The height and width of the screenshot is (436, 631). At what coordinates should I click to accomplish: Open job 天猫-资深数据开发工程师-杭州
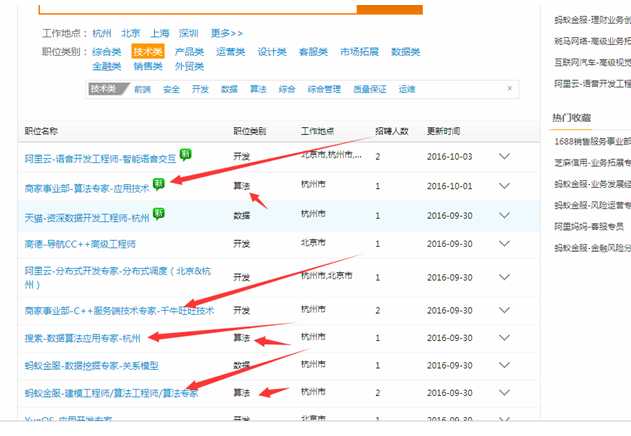(x=87, y=218)
